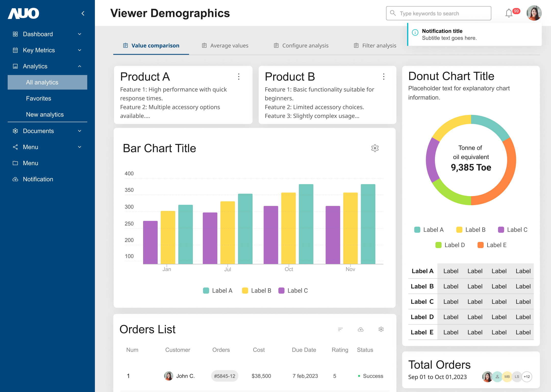
Task: Toggle Label A in bar chart legend
Action: pos(218,291)
